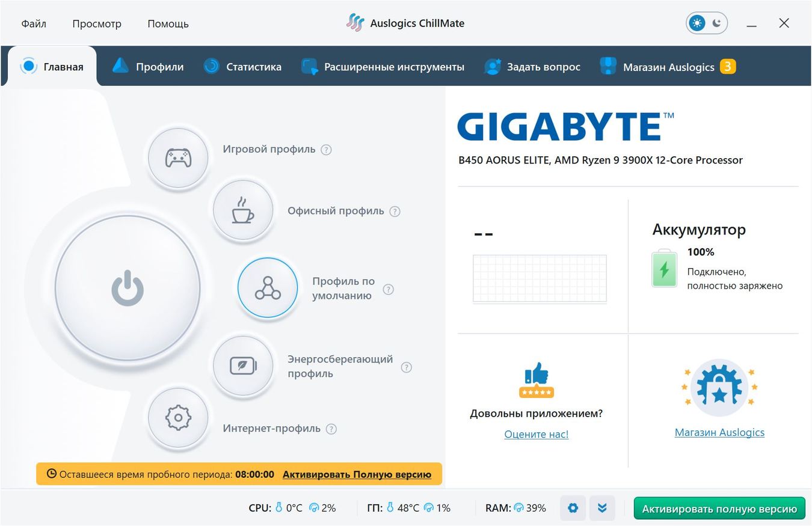Screen dimensions: 812x526
Task: Show help for Офисный профиль
Action: 395,212
